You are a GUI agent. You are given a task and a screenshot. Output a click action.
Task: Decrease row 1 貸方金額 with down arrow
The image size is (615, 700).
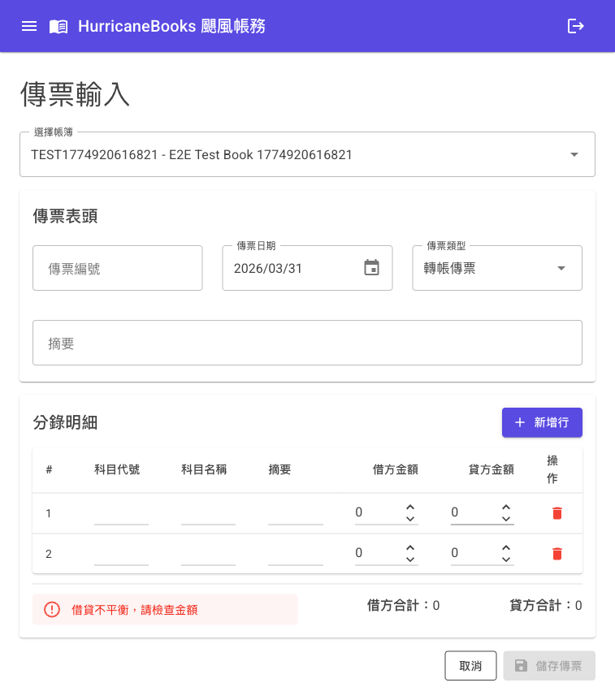[506, 519]
